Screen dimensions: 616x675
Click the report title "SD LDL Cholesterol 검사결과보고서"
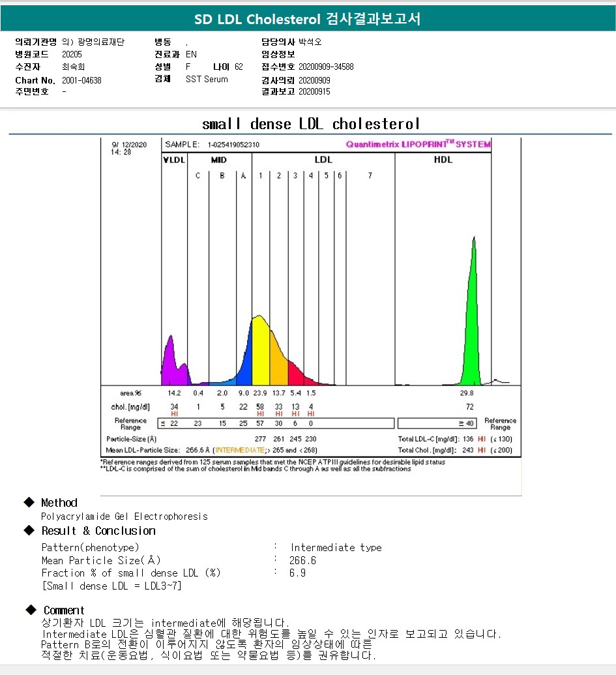[x=307, y=19]
